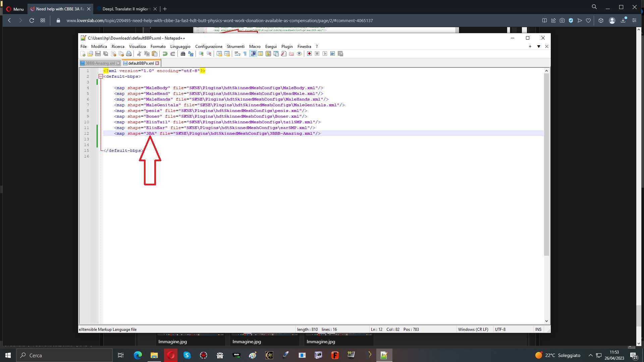Viewport: 644px width, 362px height.
Task: Open a new browser tab
Action: pos(165,9)
